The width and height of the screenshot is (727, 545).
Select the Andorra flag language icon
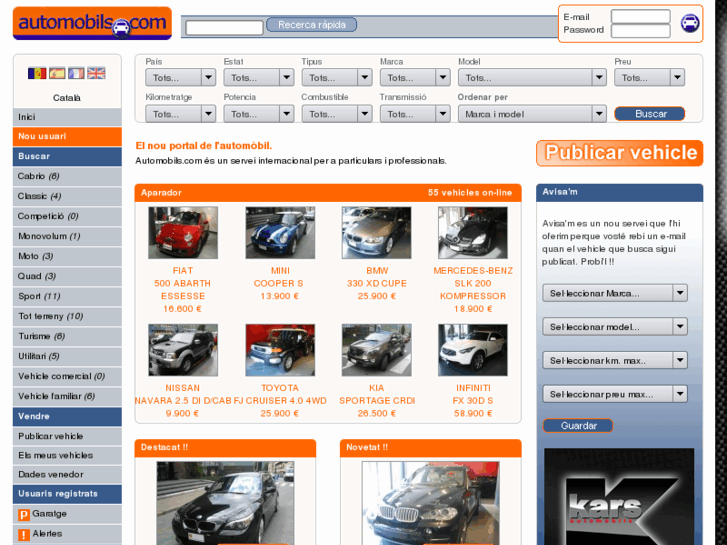click(37, 73)
